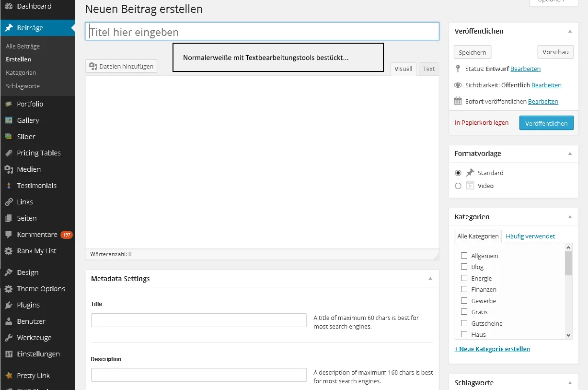
Task: Click the Titel hier eingeben field
Action: pyautogui.click(x=262, y=32)
